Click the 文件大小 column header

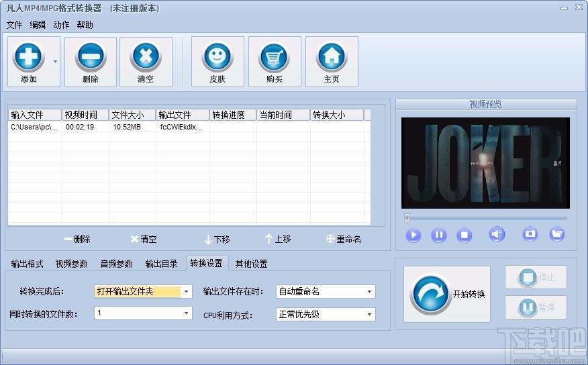(x=132, y=115)
